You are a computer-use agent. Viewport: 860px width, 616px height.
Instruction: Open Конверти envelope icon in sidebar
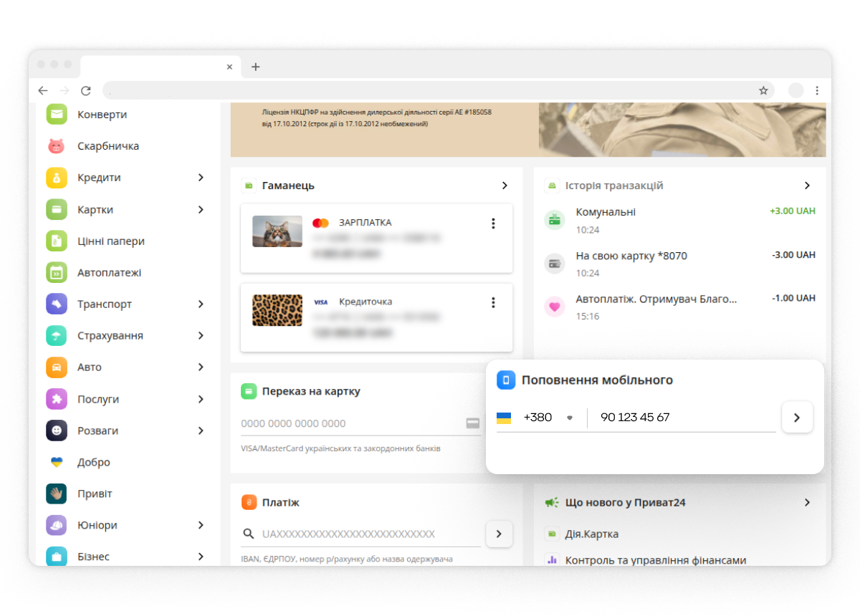tap(57, 115)
